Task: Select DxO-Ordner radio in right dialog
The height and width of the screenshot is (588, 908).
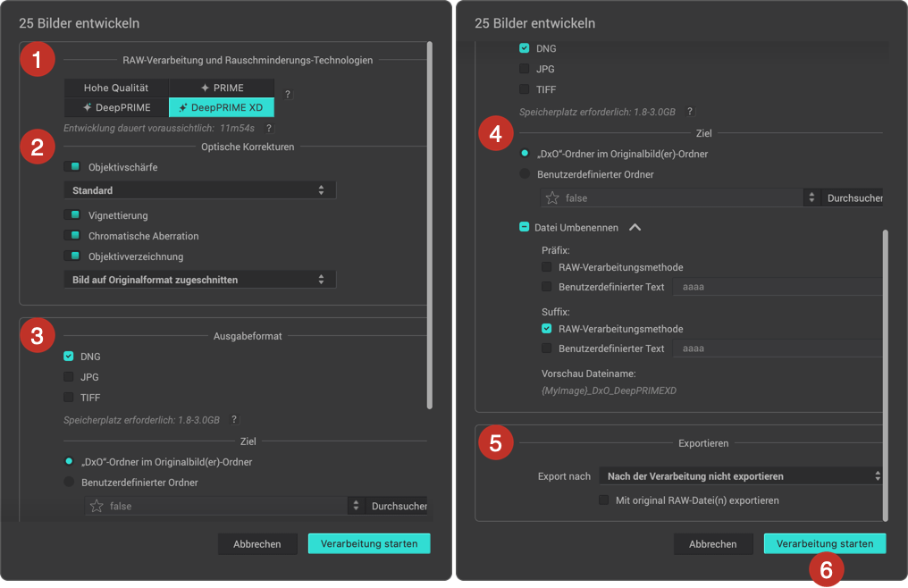Action: 525,154
